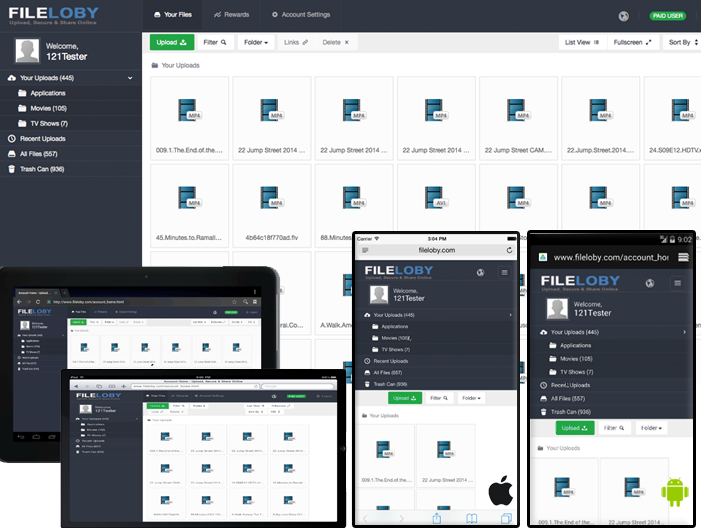Click the Filter button on the Android phone
Viewport: 701px width, 528px height.
click(x=614, y=428)
